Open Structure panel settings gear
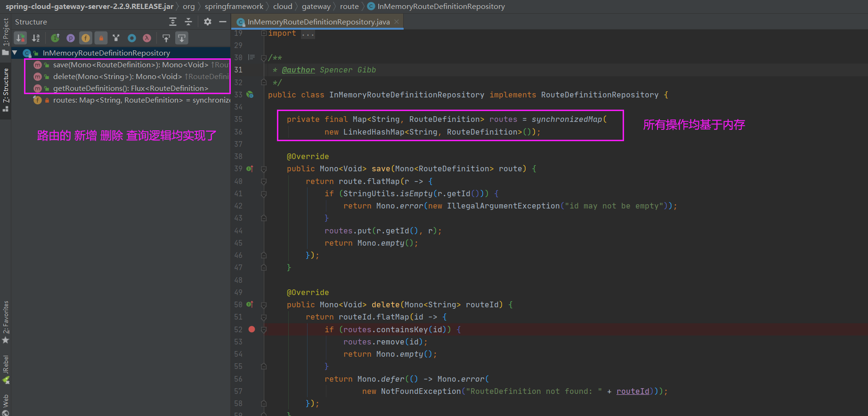Screen dimensions: 868x416 coord(208,22)
